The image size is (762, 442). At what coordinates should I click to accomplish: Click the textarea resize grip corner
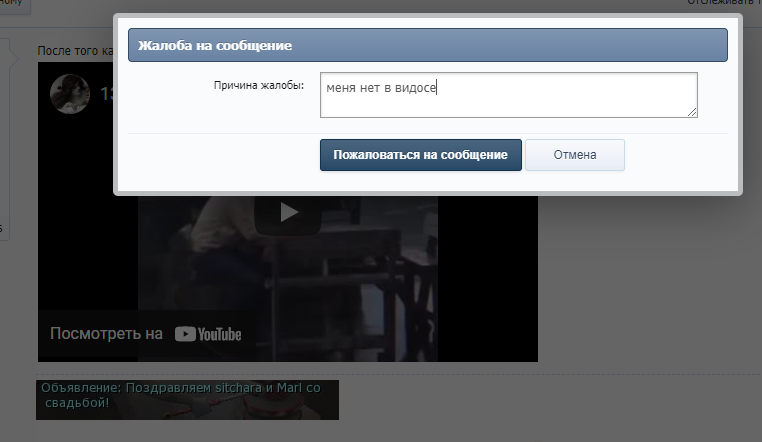692,113
